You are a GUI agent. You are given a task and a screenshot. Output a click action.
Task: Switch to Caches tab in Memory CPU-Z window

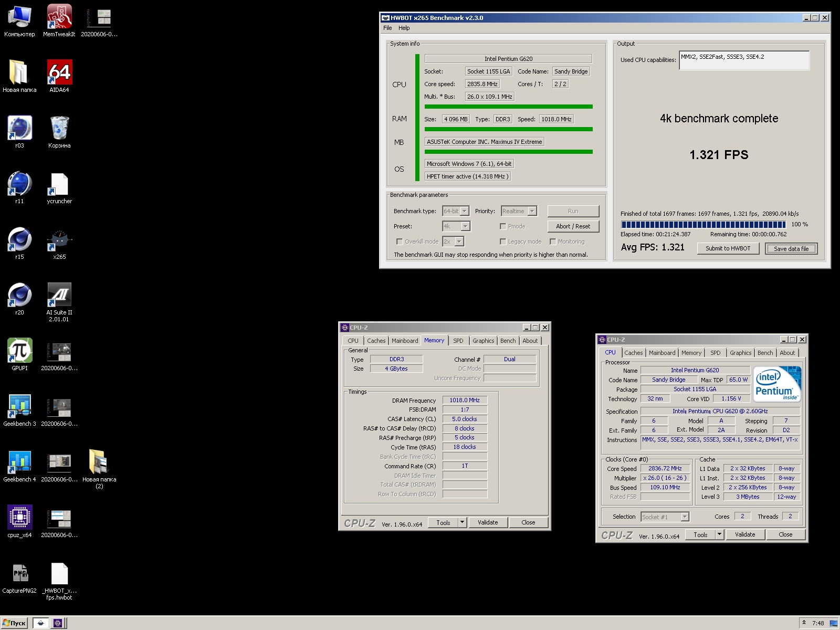click(x=376, y=341)
